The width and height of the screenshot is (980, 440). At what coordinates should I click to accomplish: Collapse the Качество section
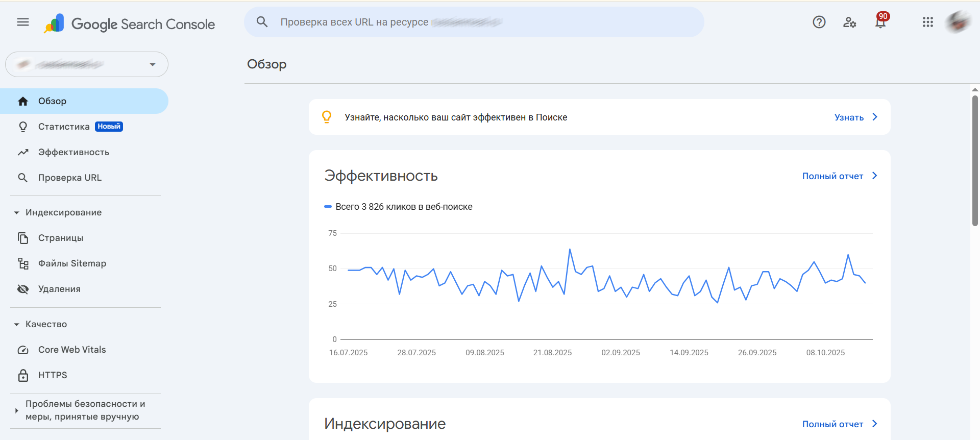tap(16, 324)
